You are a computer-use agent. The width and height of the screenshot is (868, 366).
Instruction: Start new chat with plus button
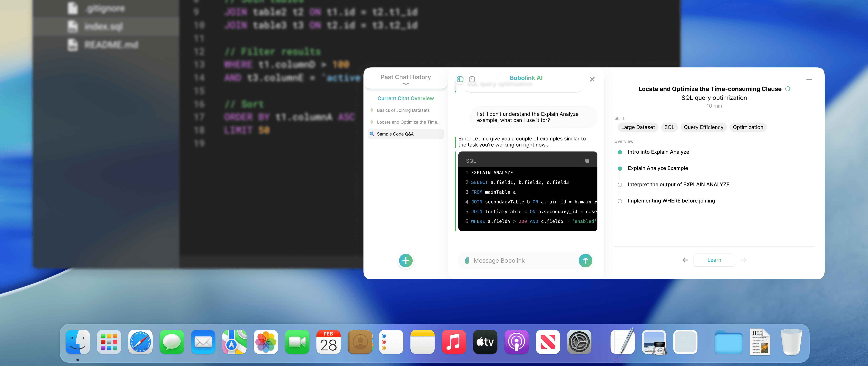pos(406,260)
